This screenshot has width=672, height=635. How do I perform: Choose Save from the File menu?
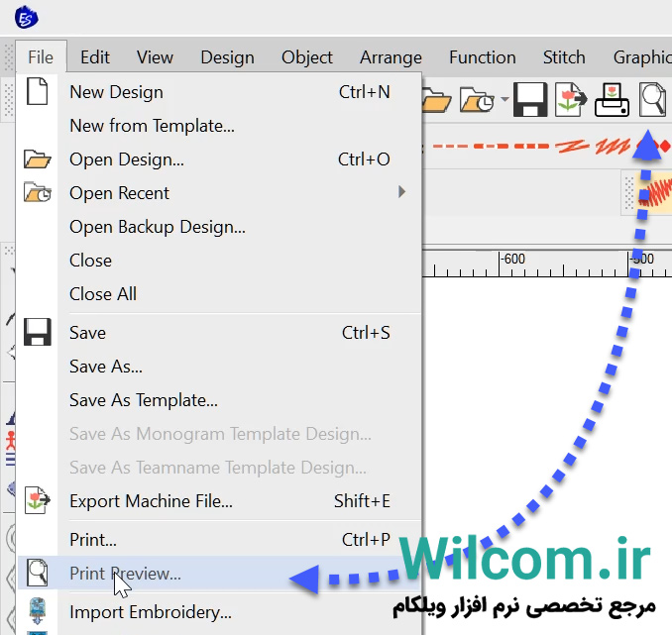pyautogui.click(x=219, y=333)
